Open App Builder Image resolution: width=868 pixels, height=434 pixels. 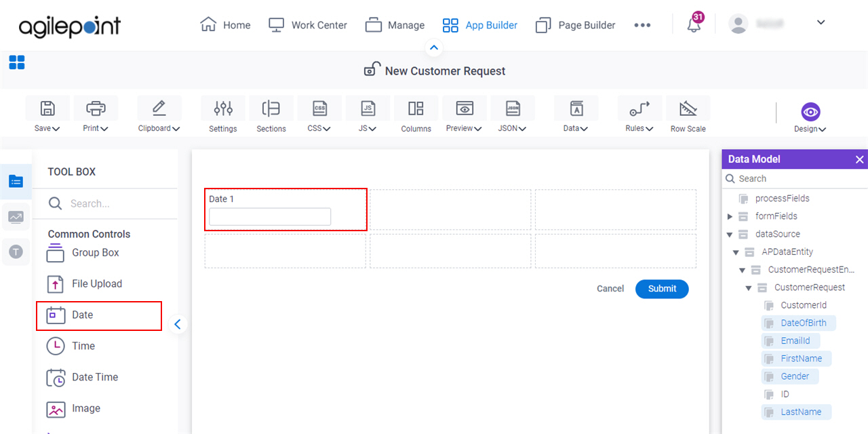(x=479, y=25)
